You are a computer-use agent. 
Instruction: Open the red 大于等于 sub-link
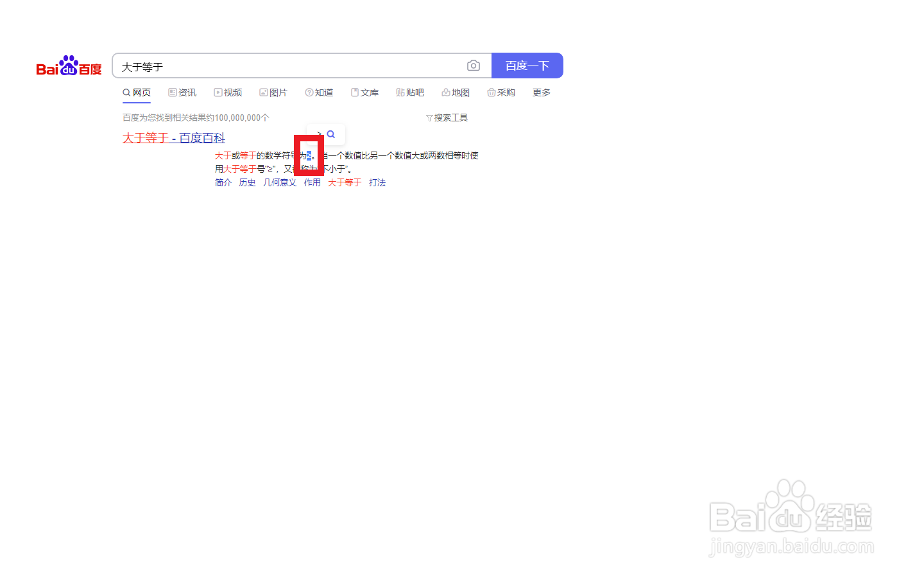[x=345, y=182]
